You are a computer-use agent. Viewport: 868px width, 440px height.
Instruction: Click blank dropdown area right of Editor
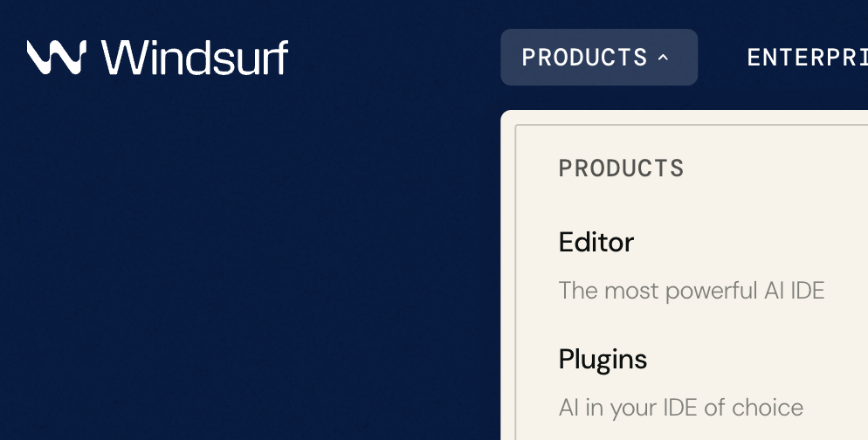click(x=753, y=242)
